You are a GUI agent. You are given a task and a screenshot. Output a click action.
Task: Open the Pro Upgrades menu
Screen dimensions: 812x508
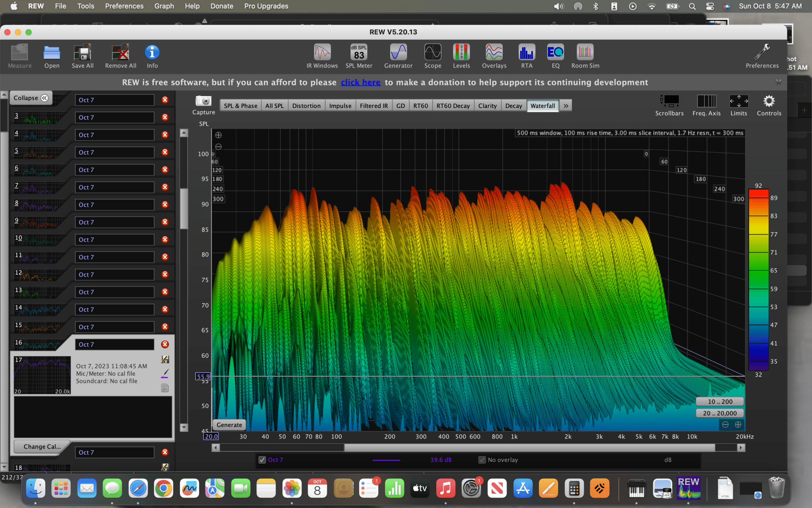[x=266, y=6]
